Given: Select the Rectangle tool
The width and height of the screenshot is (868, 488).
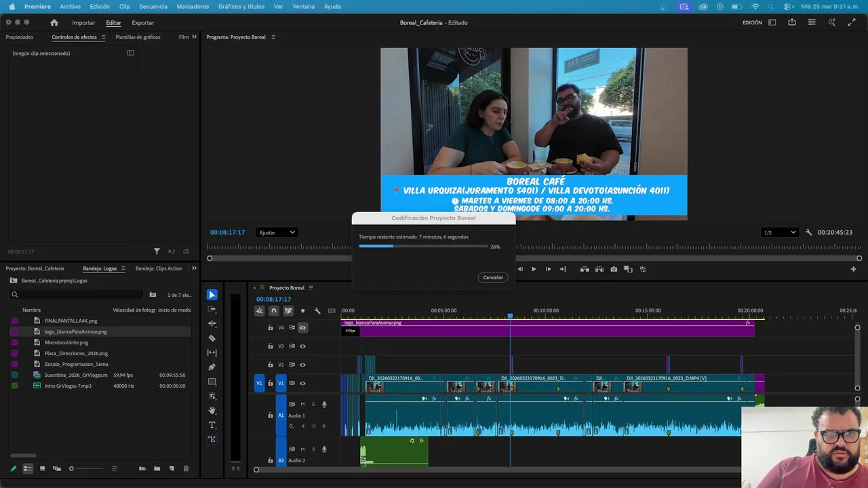Looking at the screenshot, I should point(212,382).
